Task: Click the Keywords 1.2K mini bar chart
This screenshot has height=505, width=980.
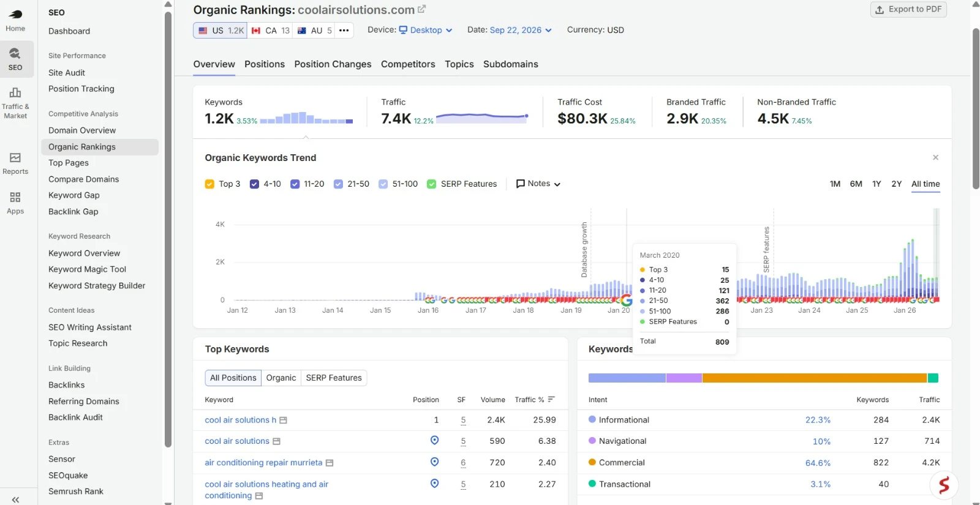Action: click(x=306, y=118)
